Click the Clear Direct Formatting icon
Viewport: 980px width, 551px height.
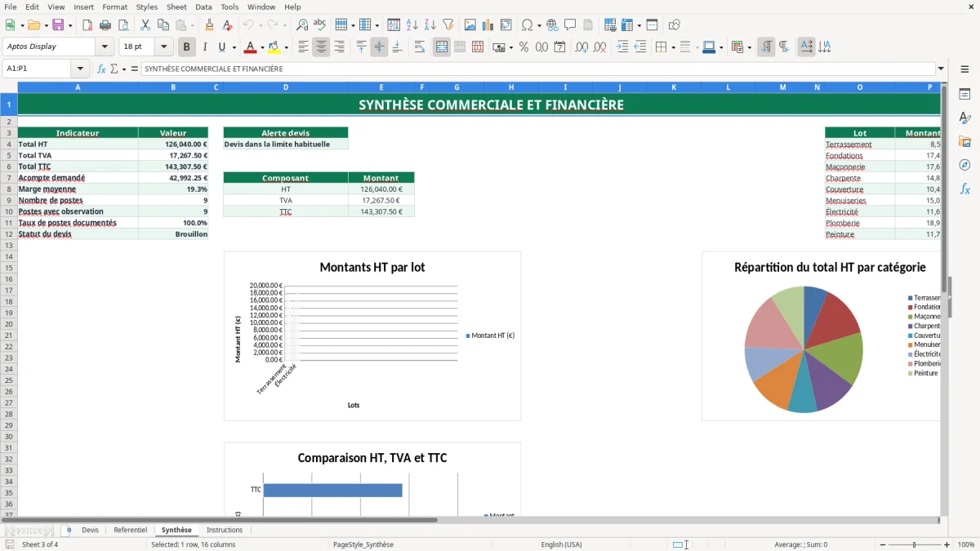pyautogui.click(x=227, y=25)
